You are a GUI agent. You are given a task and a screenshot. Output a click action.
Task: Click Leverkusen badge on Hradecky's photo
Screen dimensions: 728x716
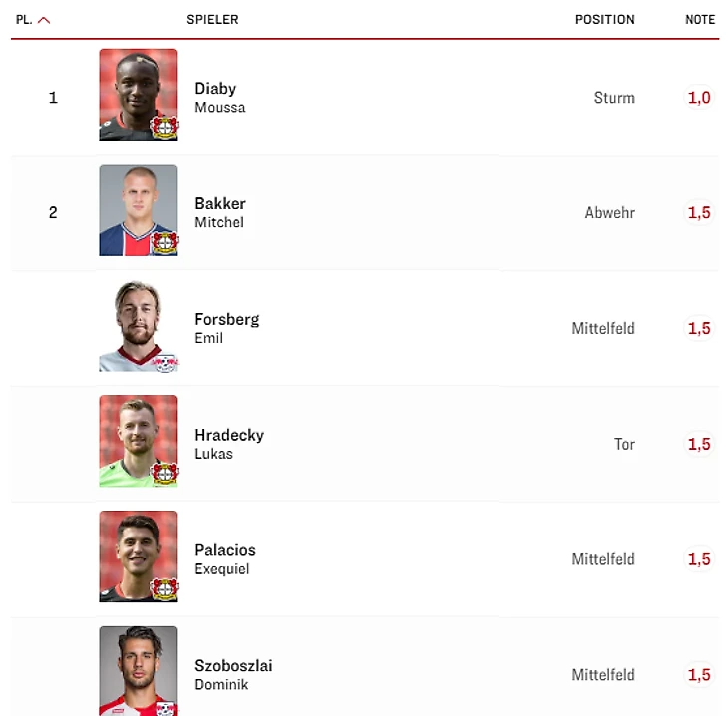click(164, 474)
